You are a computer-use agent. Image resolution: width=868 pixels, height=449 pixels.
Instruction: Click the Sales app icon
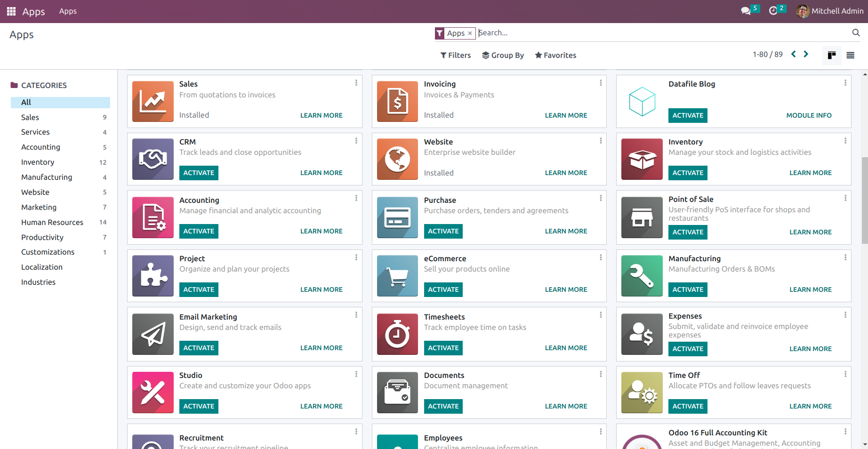(x=153, y=101)
